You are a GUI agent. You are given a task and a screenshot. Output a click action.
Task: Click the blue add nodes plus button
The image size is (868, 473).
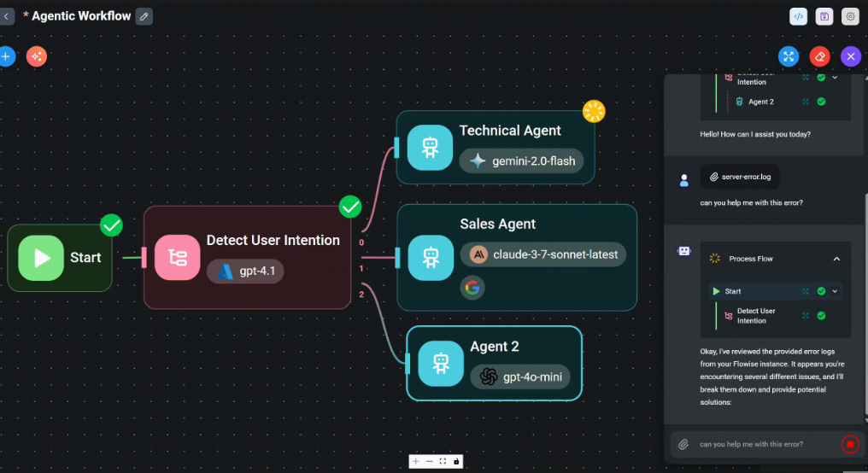(x=6, y=56)
